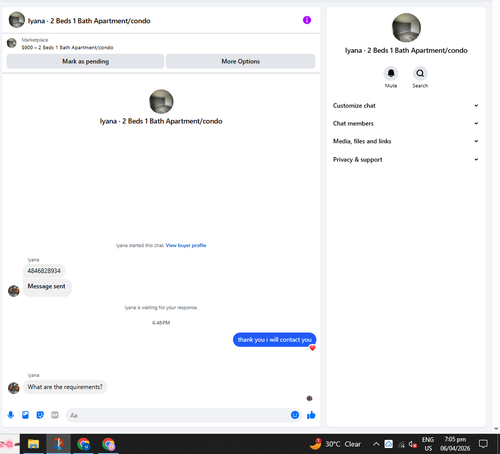Show hidden system tray icons
Screen dimensions: 500x454
pyautogui.click(x=376, y=444)
